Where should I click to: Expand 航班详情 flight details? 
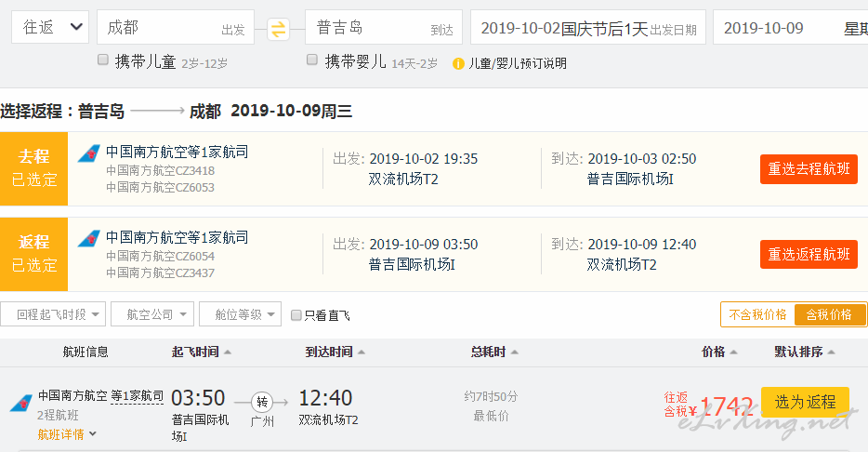pyautogui.click(x=66, y=434)
